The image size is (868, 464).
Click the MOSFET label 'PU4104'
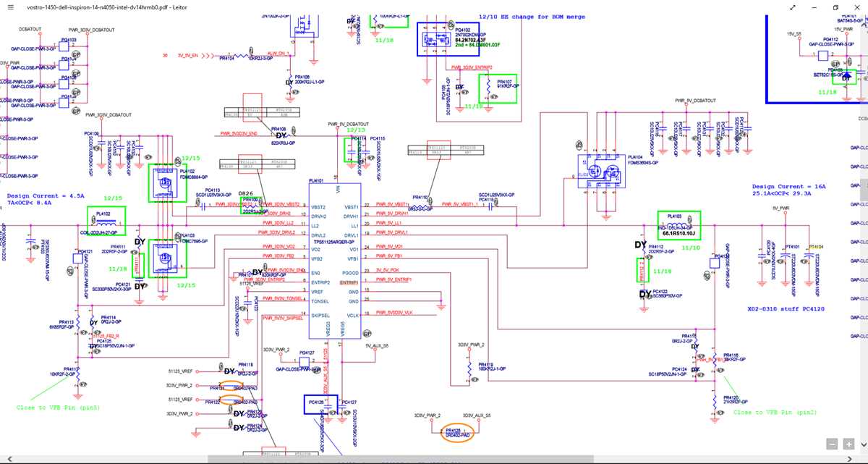pos(637,156)
